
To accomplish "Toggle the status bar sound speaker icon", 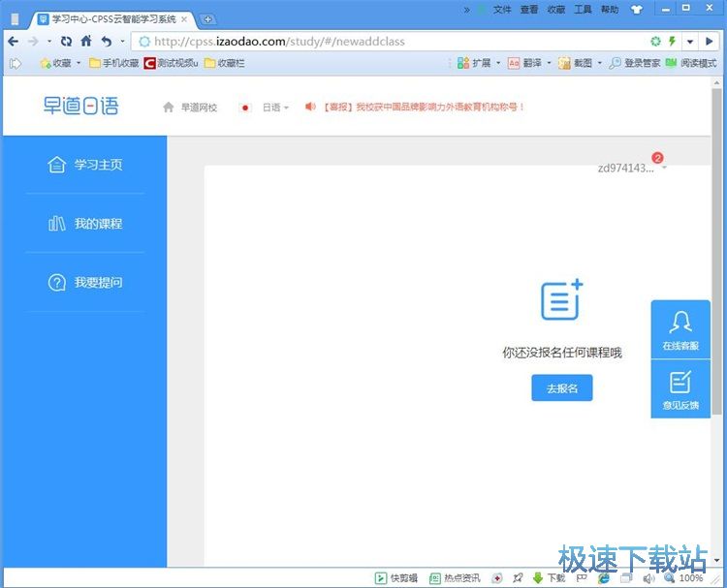I will [x=648, y=577].
